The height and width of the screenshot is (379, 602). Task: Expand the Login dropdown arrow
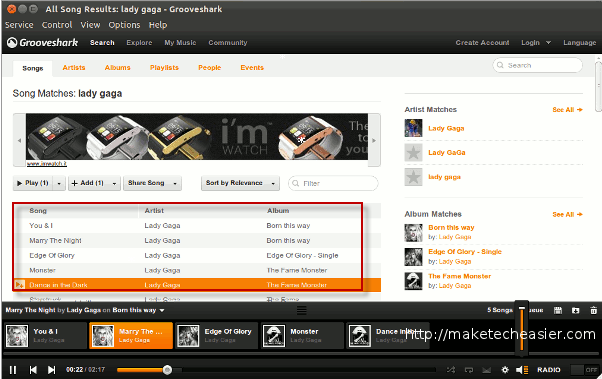tap(548, 43)
